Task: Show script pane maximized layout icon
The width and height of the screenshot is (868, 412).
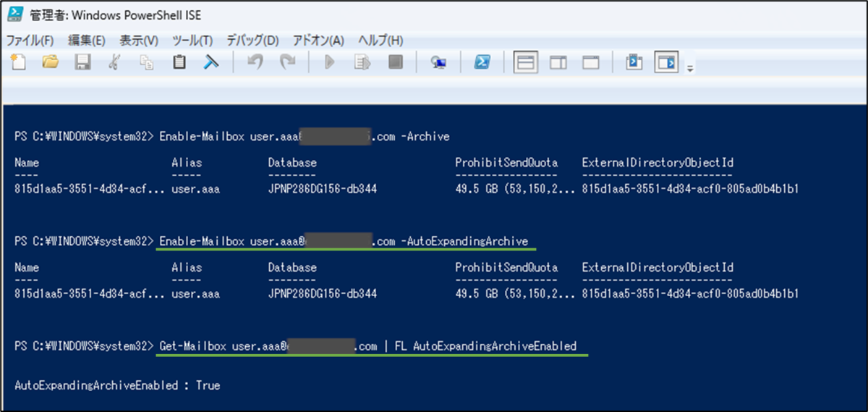Action: 591,62
